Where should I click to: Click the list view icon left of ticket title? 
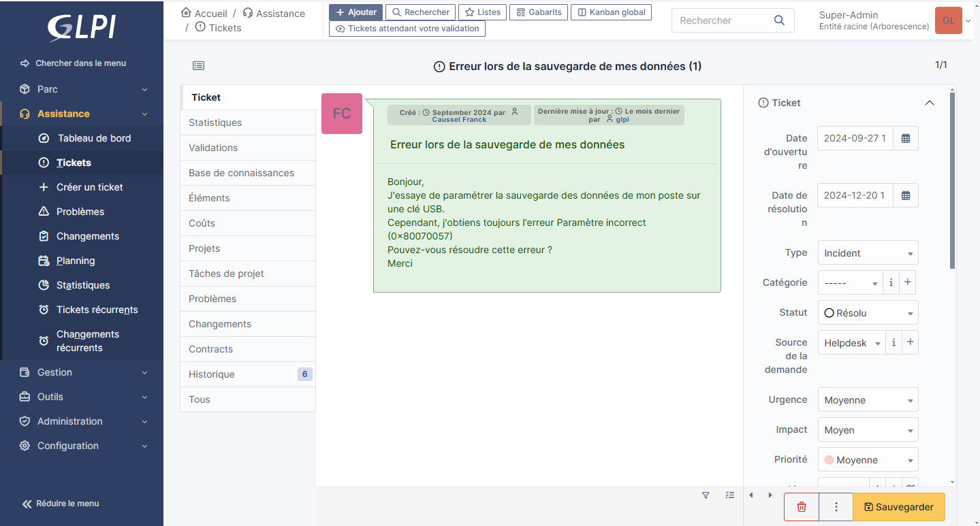click(198, 66)
